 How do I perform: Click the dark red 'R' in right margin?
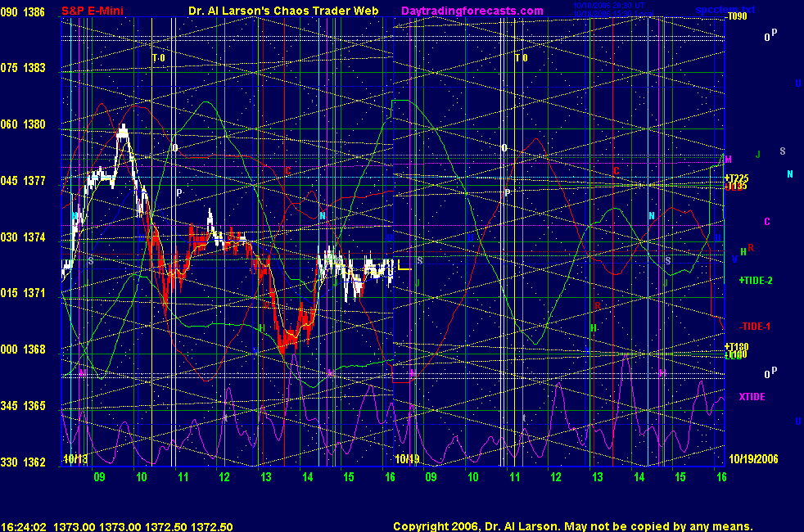751,247
